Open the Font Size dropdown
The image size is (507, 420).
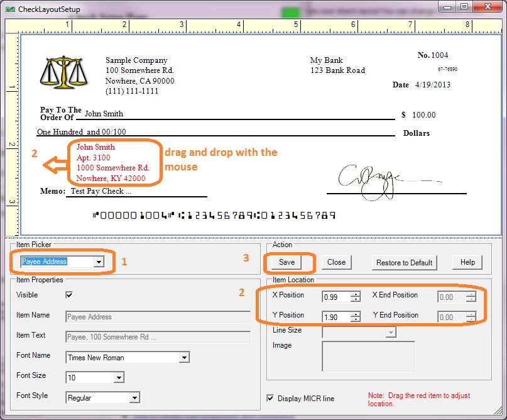coord(118,378)
